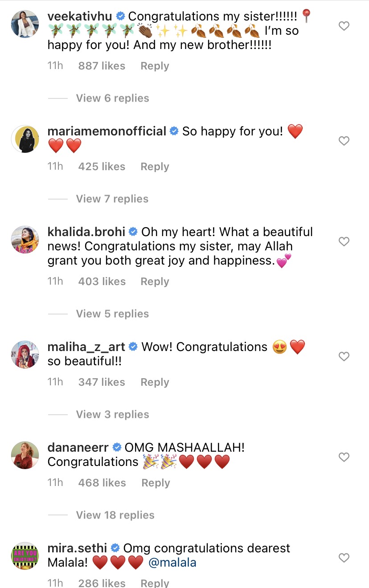Viewport: 369px width, 588px height.
Task: Like mira.sethi's comment using the heart
Action: (344, 558)
